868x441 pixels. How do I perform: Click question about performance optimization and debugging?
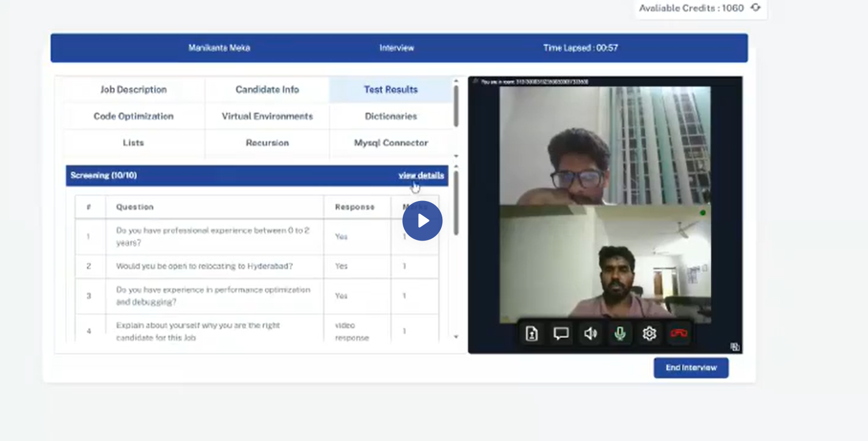point(213,296)
